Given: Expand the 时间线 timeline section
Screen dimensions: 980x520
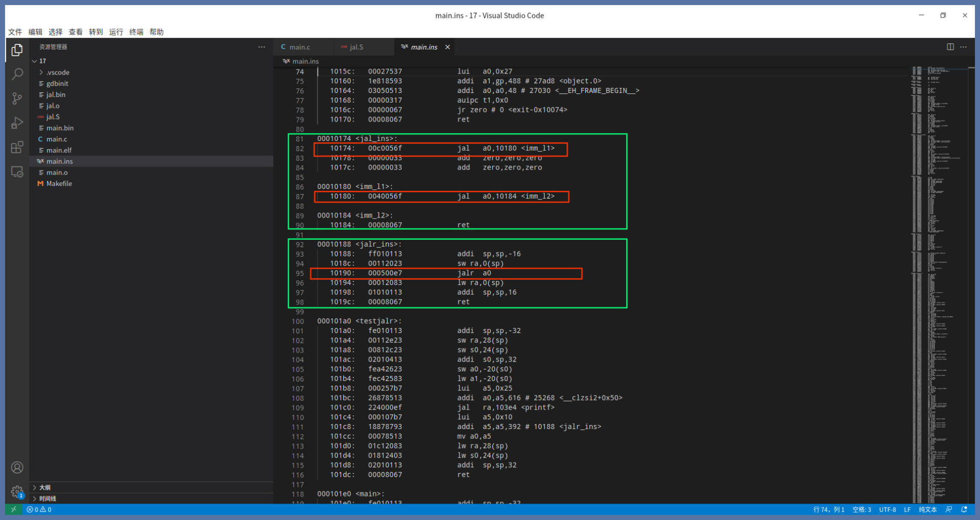Looking at the screenshot, I should pos(47,499).
